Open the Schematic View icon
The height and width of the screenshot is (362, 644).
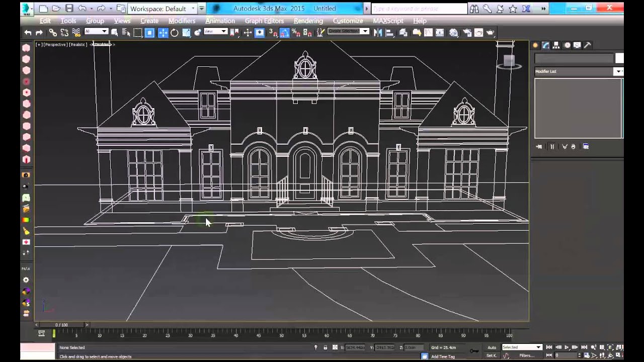[440, 33]
